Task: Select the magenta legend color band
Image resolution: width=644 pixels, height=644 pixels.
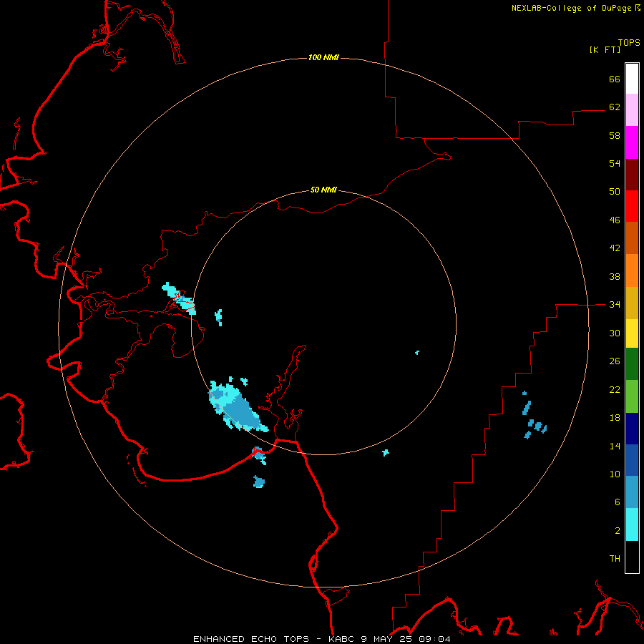Action: (632, 142)
